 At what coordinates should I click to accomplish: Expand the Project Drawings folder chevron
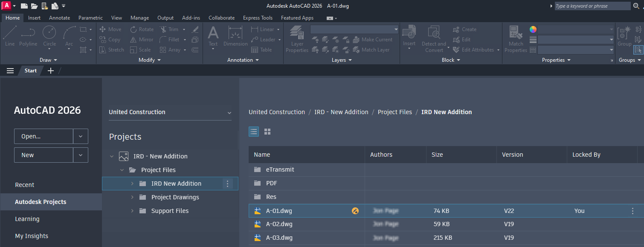(132, 197)
